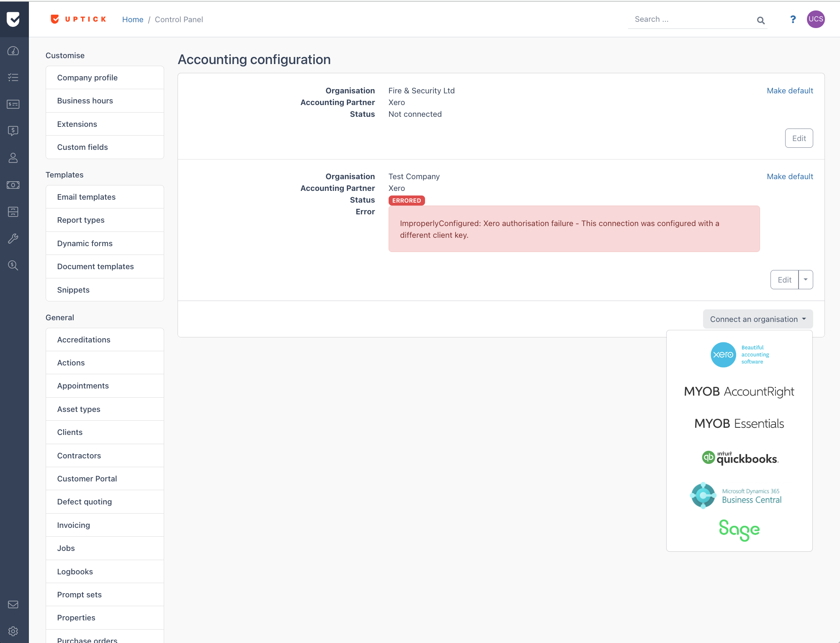
Task: Click the Xero authorisation failure error message
Action: (x=574, y=229)
